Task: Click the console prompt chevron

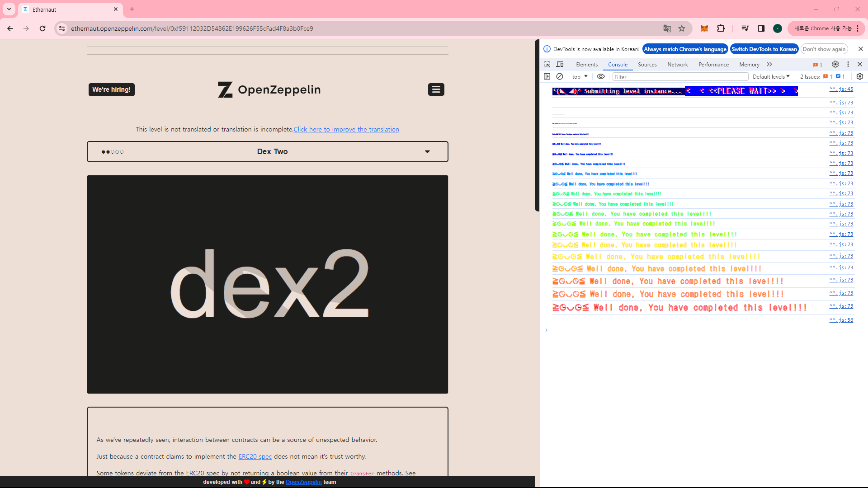Action: pos(547,330)
